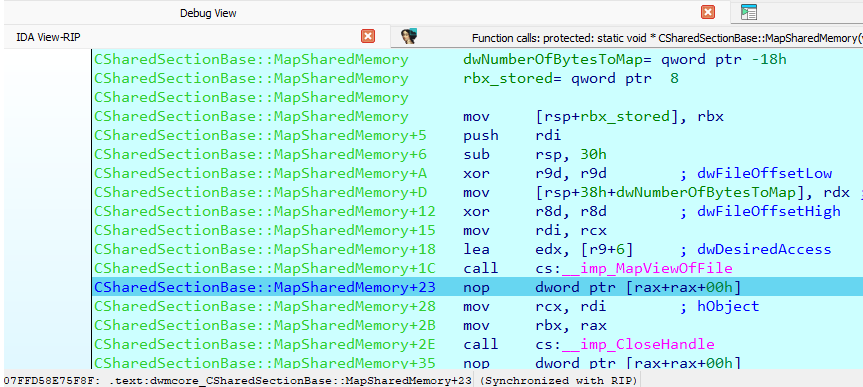Follow the __imp_CloseHandle import reference
This screenshot has width=863, height=387.
click(x=637, y=345)
